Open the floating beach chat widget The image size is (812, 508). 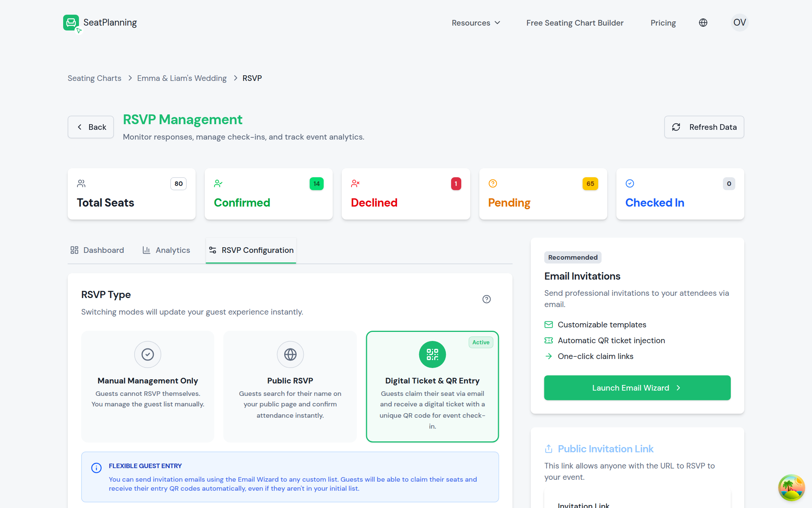(x=791, y=487)
